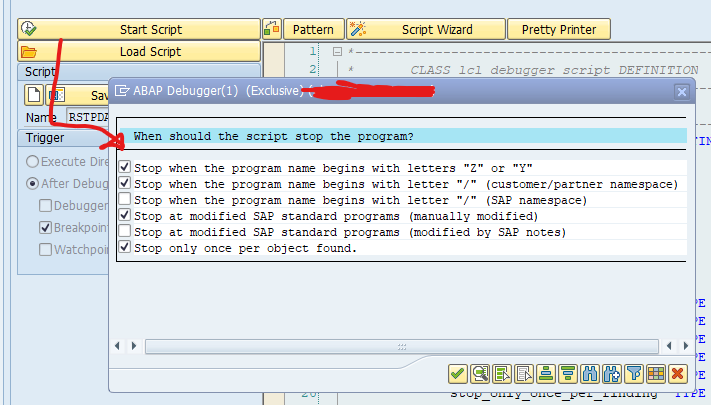Viewport: 711px width, 405px height.
Task: Toggle customer/partner namespace stop checkbox
Action: tap(125, 183)
